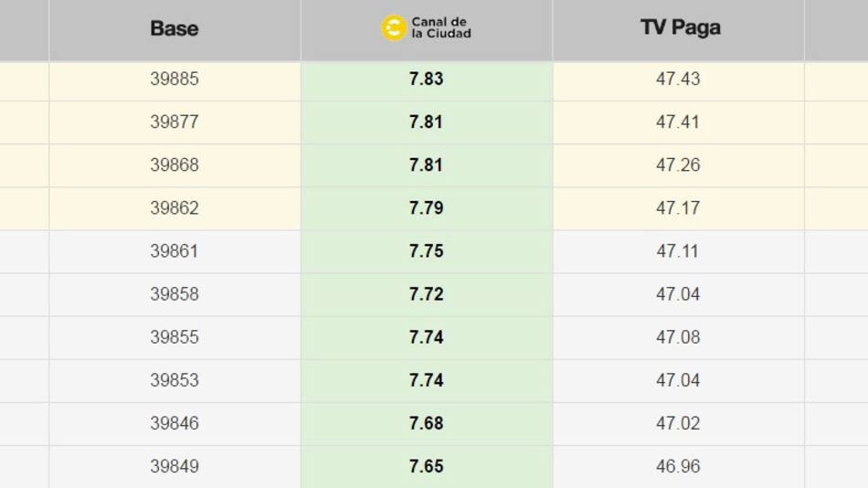Image resolution: width=868 pixels, height=488 pixels.
Task: Select TV Paga value 47.41
Action: pos(678,122)
